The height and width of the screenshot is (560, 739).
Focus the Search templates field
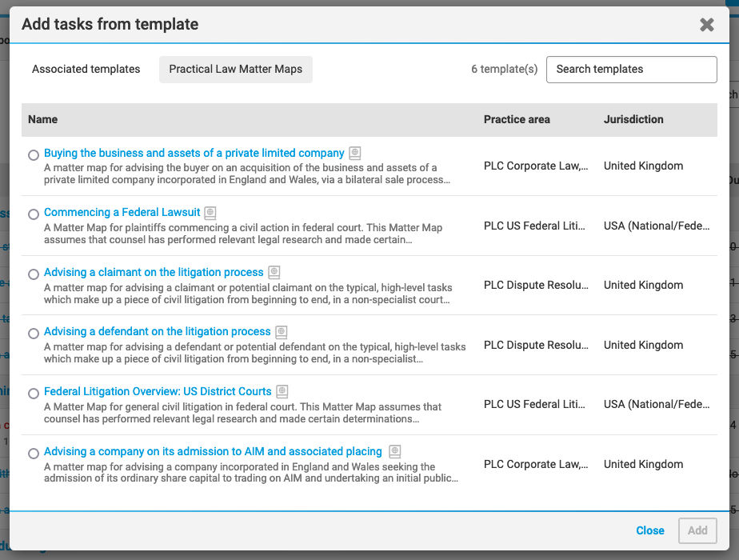632,70
